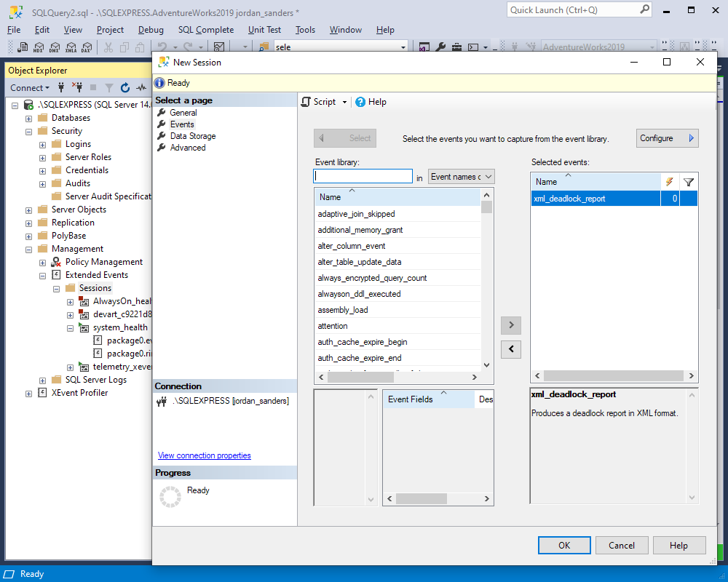728x582 pixels.
Task: Click the Configure button
Action: click(667, 138)
